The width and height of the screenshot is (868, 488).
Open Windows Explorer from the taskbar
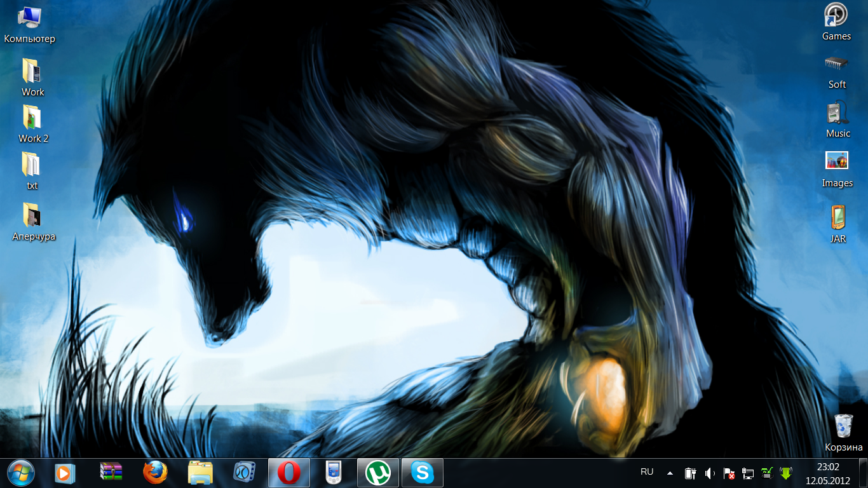tap(200, 473)
